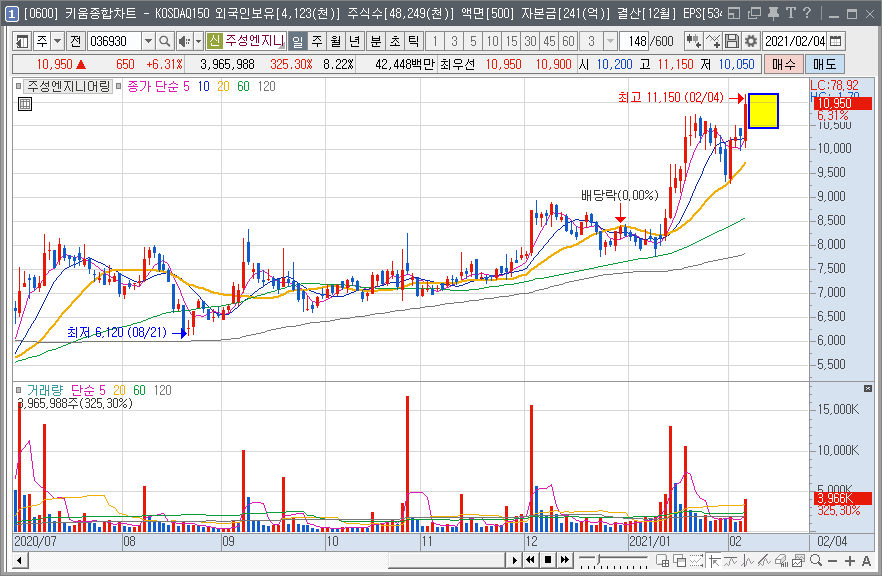Toggle the small square before 종가 단순 label

[119, 87]
